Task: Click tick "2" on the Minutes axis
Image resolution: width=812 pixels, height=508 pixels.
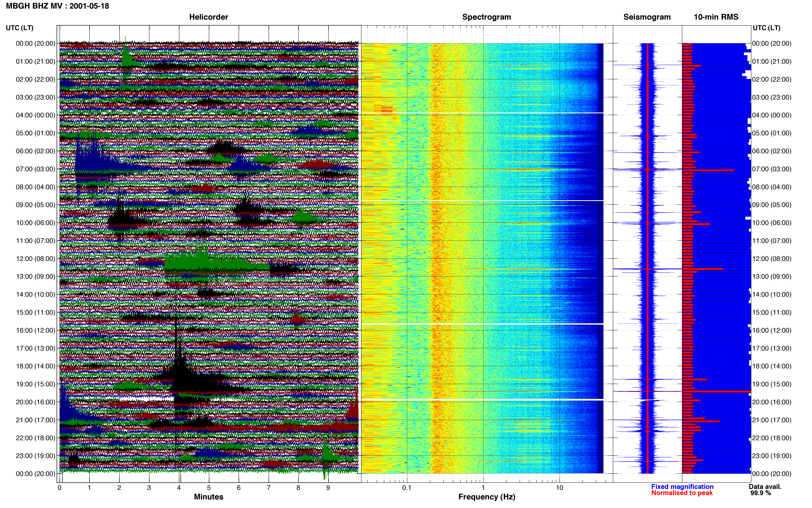Action: coord(119,488)
